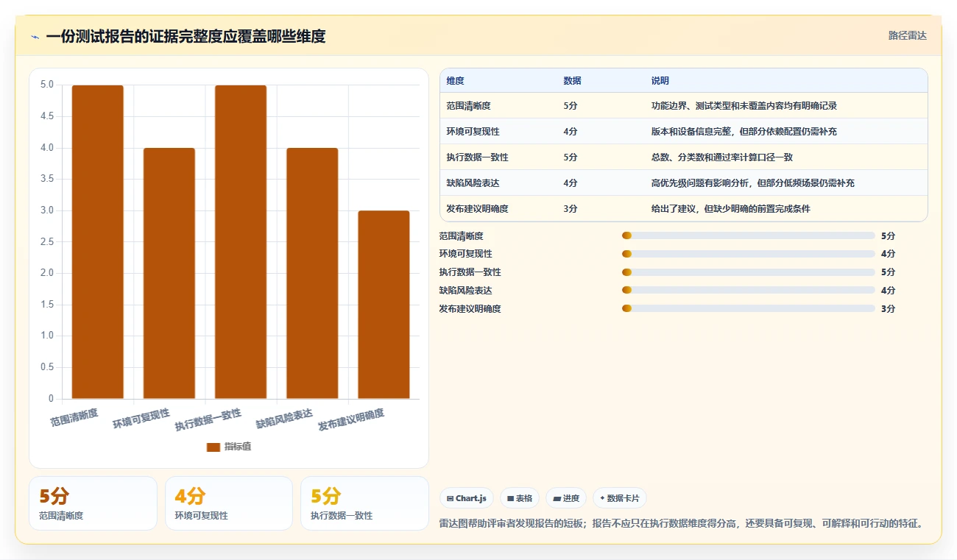Click the 环境可复现性 progress bar
The image size is (957, 560).
pyautogui.click(x=748, y=254)
